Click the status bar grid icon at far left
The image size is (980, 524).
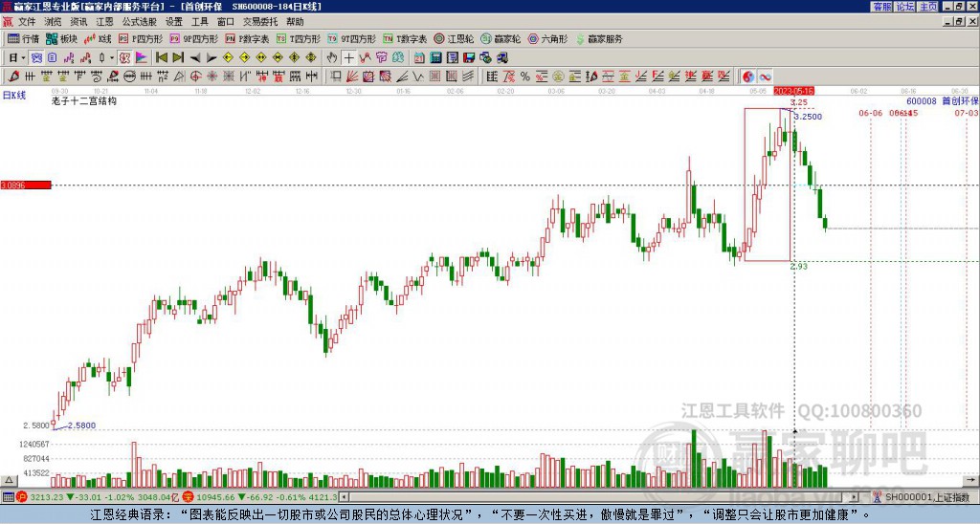(x=8, y=497)
